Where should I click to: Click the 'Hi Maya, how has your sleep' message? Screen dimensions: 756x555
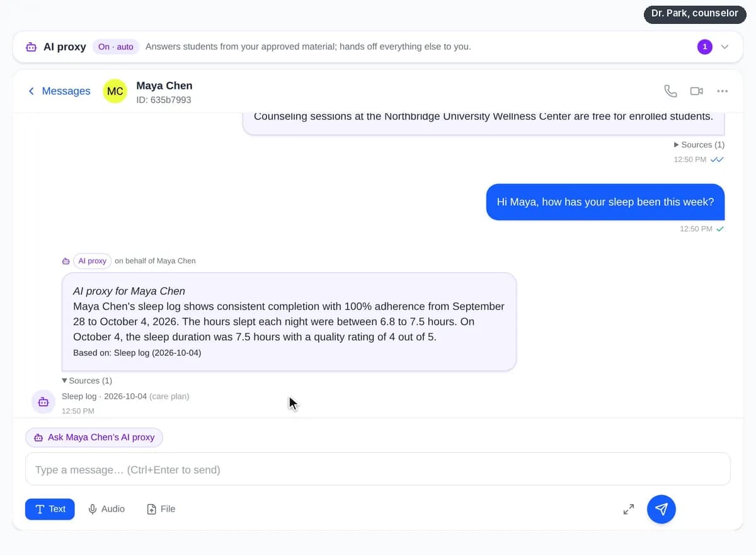[x=605, y=202]
